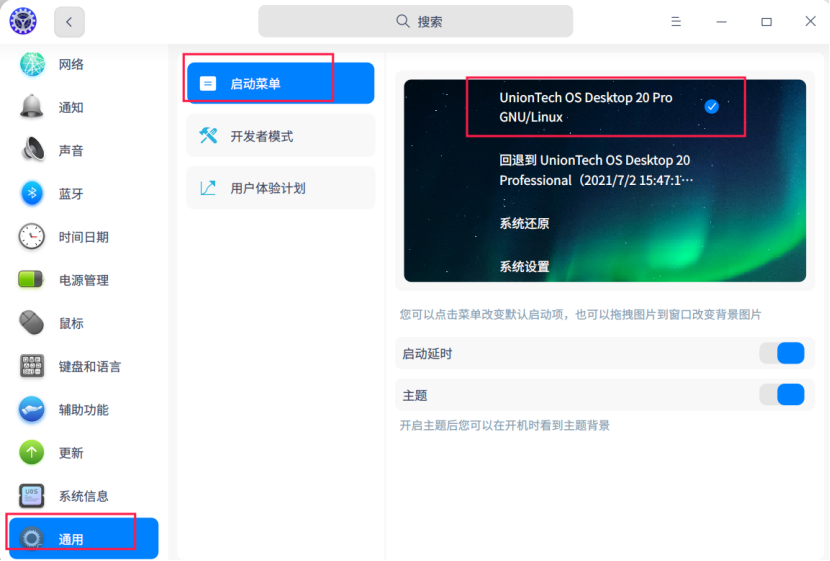
Task: Select 鼠标 text in sidebar
Action: (x=71, y=323)
